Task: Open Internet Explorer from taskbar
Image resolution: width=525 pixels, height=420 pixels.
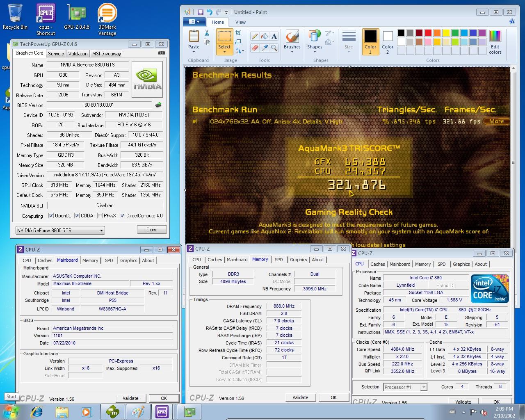Action: [37, 411]
